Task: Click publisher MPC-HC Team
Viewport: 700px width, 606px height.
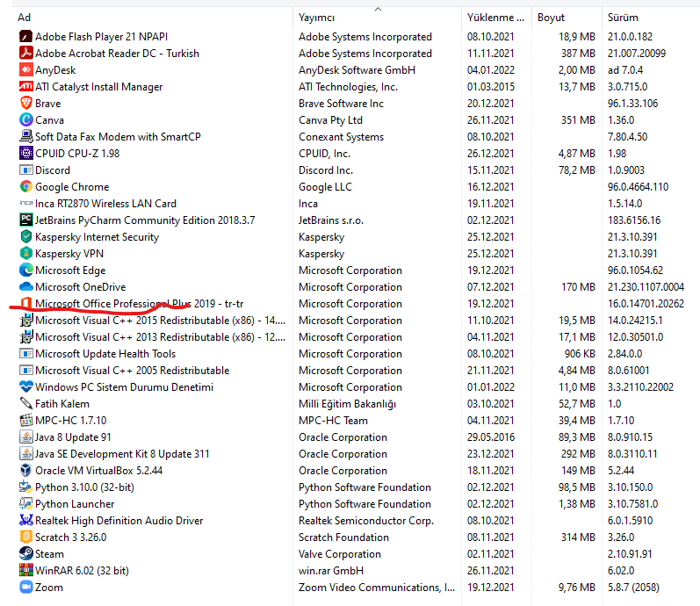Action: (x=333, y=420)
